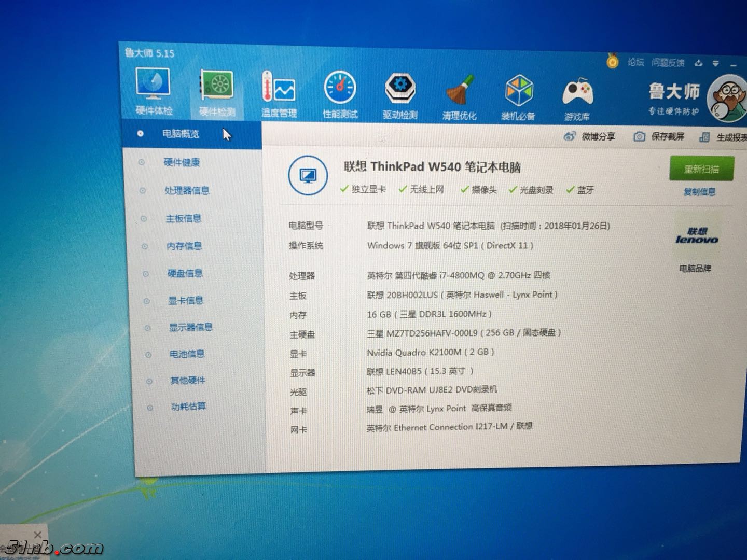Viewport: 747px width, 560px height.
Task: Open the 硬件体检 hardware checkup icon
Action: [154, 92]
